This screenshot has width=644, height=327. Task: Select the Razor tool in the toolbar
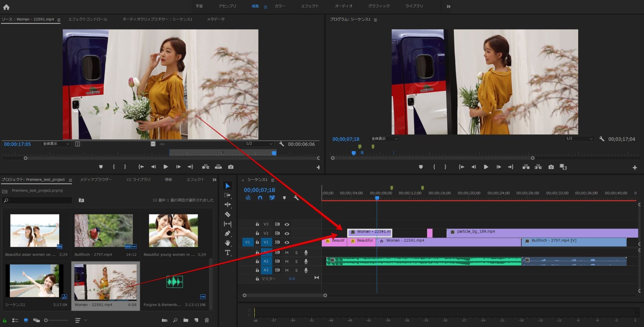click(x=227, y=214)
